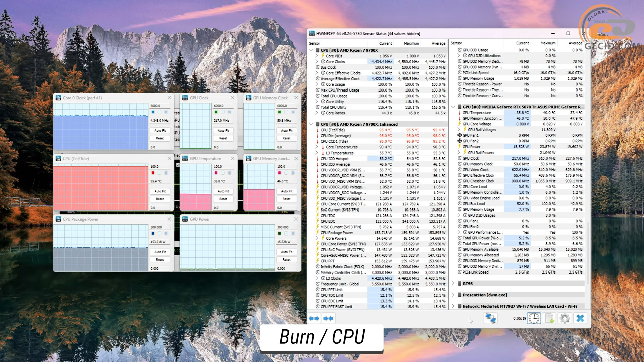Screen dimensions: 644x362
Task: Expand the Core Clocks row
Action: [317, 62]
